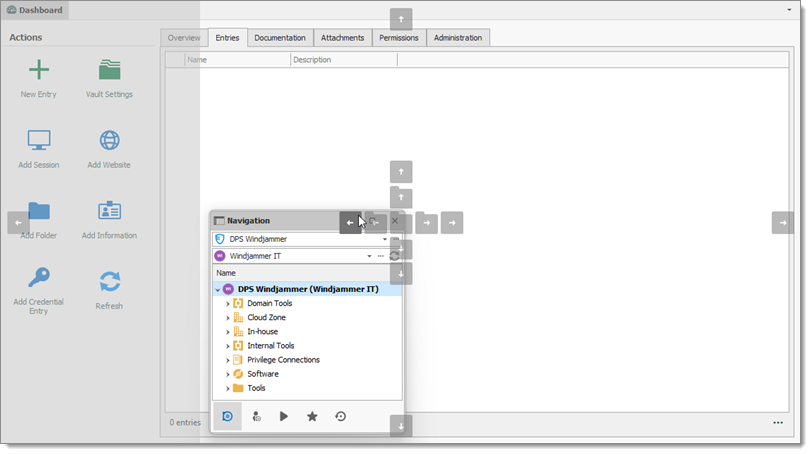The image size is (811, 454).
Task: Expand the Cloud Zone node
Action: point(228,317)
